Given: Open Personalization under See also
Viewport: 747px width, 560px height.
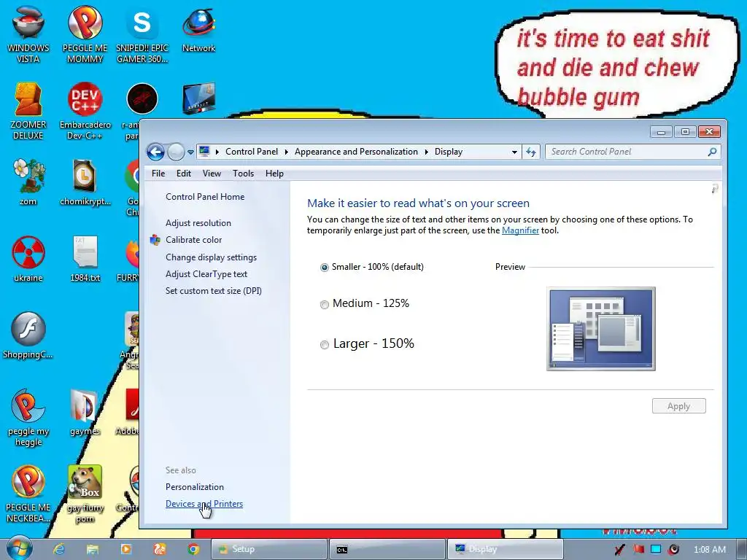Looking at the screenshot, I should [x=194, y=487].
